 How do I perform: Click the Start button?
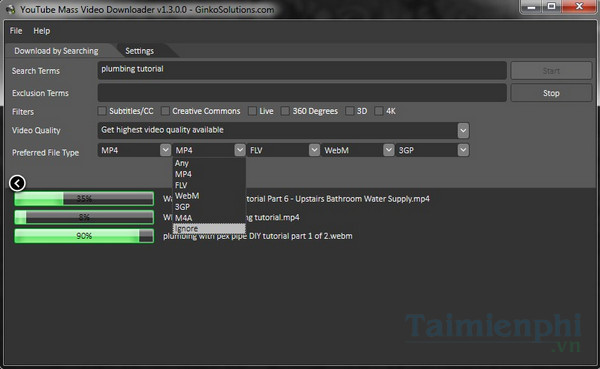551,71
